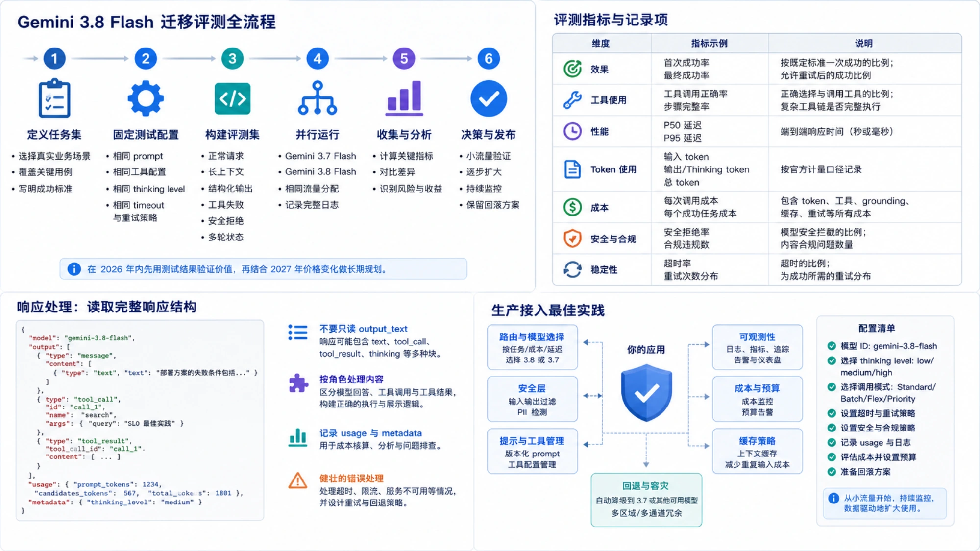Click the checkmark next to 设置安全与合规策略
The width and height of the screenshot is (980, 551).
tap(832, 428)
